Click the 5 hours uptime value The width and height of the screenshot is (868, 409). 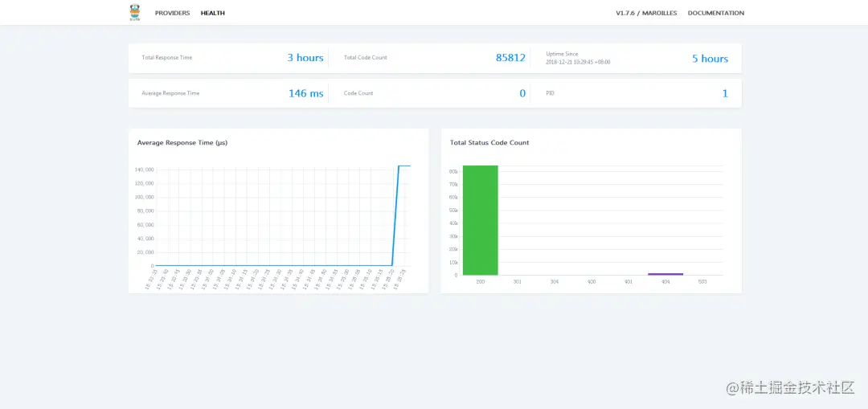point(710,59)
